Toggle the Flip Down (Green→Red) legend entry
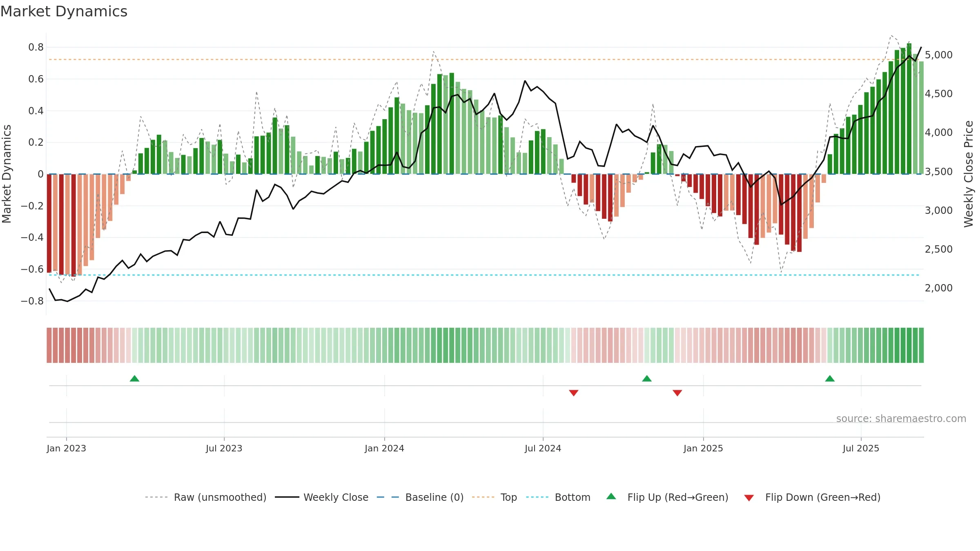Viewport: 980px width, 551px height. [x=812, y=497]
